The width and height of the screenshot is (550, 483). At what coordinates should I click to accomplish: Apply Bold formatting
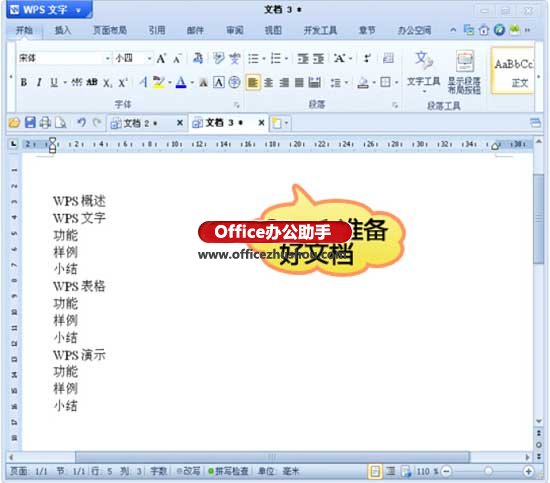click(24, 83)
